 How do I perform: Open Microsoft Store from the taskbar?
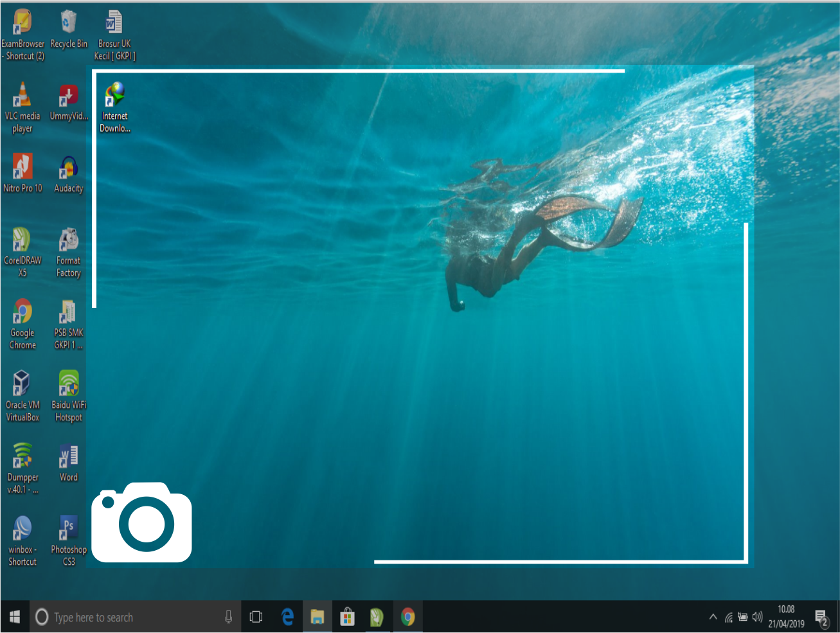click(x=347, y=616)
